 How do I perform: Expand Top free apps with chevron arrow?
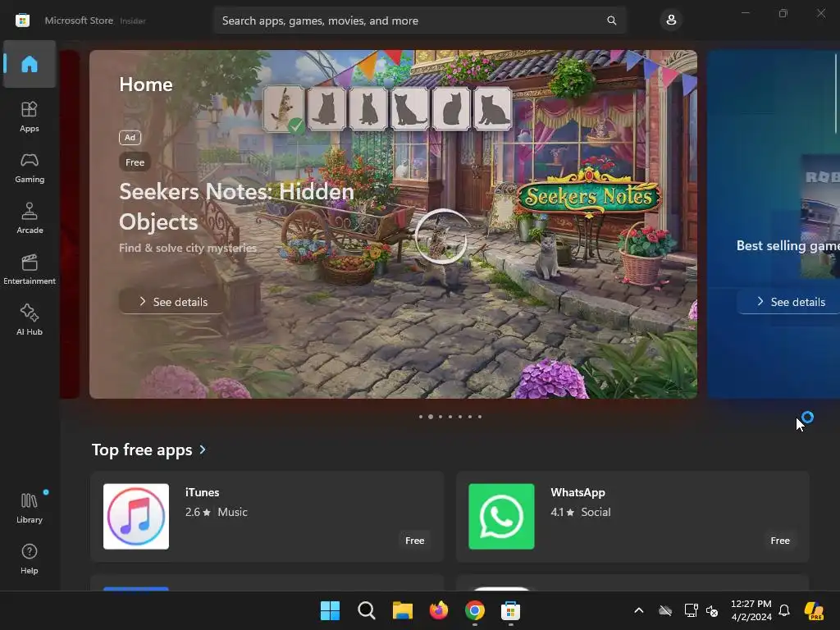coord(203,450)
